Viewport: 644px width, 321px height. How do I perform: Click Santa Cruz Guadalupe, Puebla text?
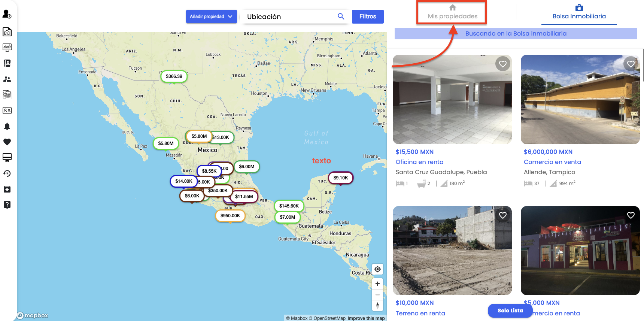point(441,172)
